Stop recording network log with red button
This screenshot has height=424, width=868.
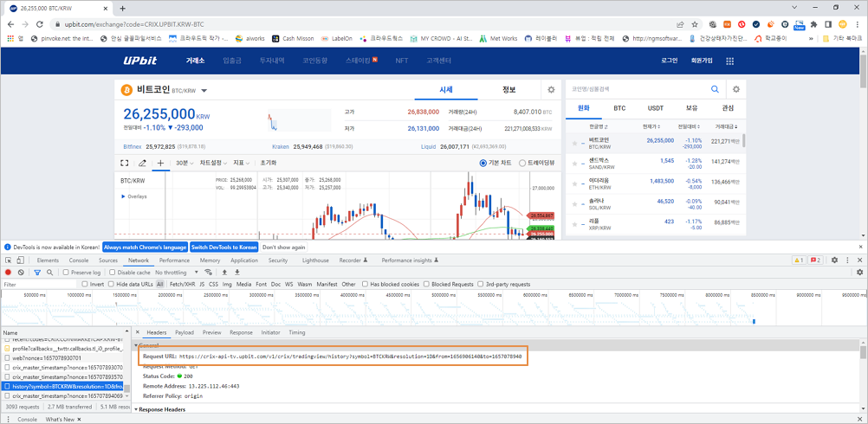[x=9, y=273]
